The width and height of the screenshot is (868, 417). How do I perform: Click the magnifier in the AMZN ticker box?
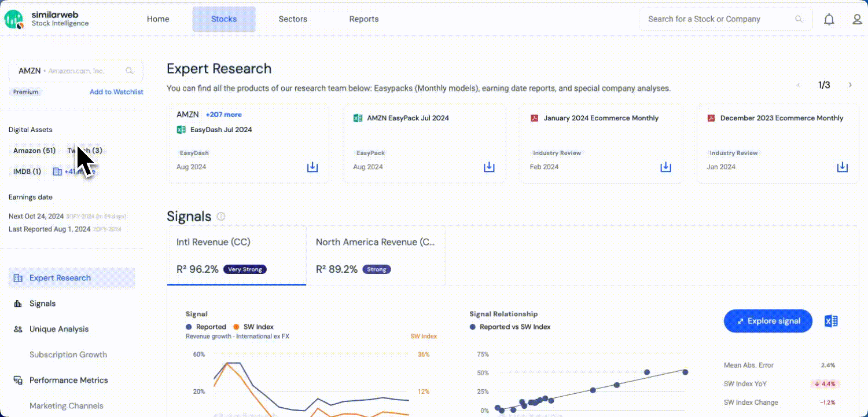click(x=130, y=71)
